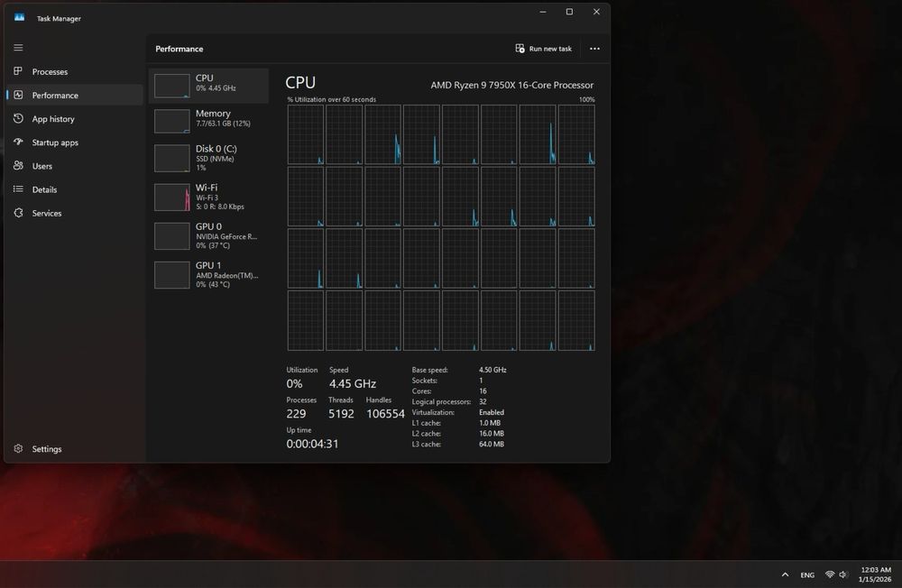Click the Details list icon
The height and width of the screenshot is (588, 902).
tap(18, 188)
